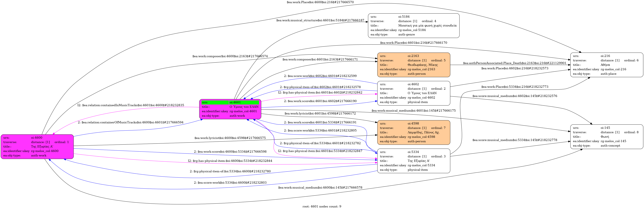The image size is (644, 210).
Task: Click the has-physical-item oi:4600 oi:5334 label
Action: click(230, 161)
